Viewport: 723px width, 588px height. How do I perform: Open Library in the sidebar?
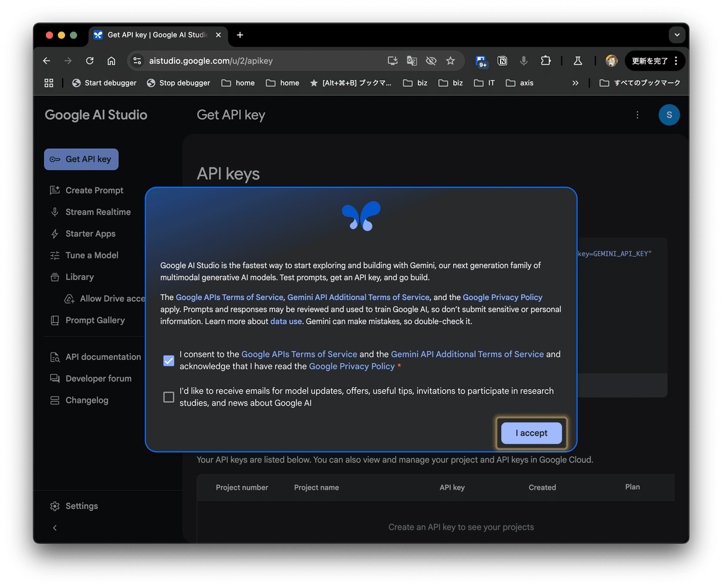click(72, 277)
